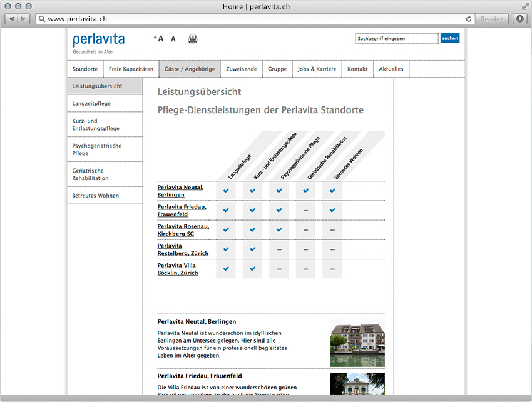Click the Leistungsübersicht page heading
This screenshot has width=532, height=402.
click(199, 92)
